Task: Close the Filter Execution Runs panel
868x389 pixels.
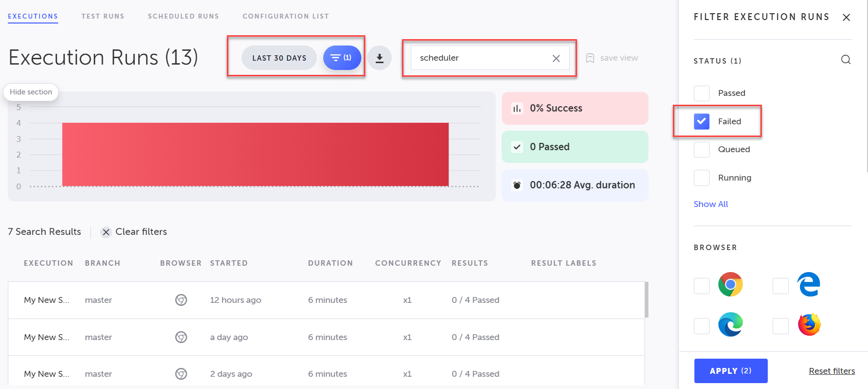Action: [x=846, y=18]
